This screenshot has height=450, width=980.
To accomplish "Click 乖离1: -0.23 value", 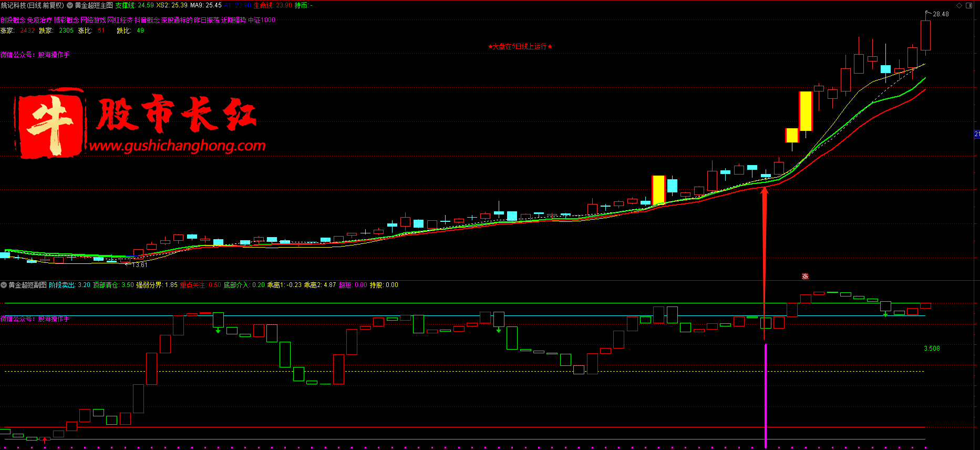I will point(284,285).
